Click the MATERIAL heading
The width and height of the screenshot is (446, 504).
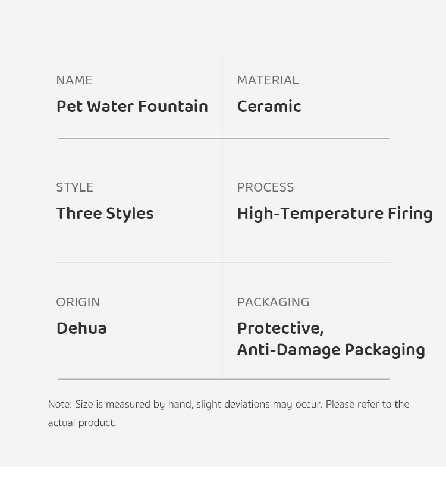click(x=268, y=80)
